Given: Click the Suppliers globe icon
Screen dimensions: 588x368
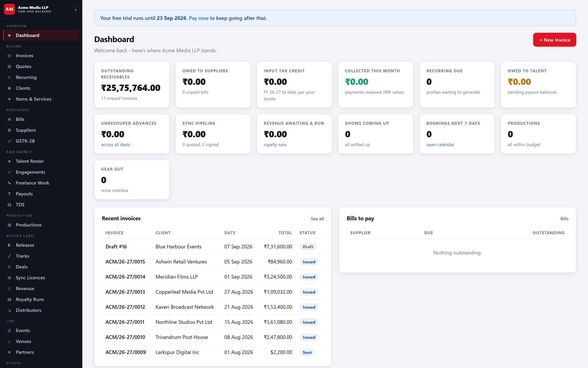Looking at the screenshot, I should (10, 130).
